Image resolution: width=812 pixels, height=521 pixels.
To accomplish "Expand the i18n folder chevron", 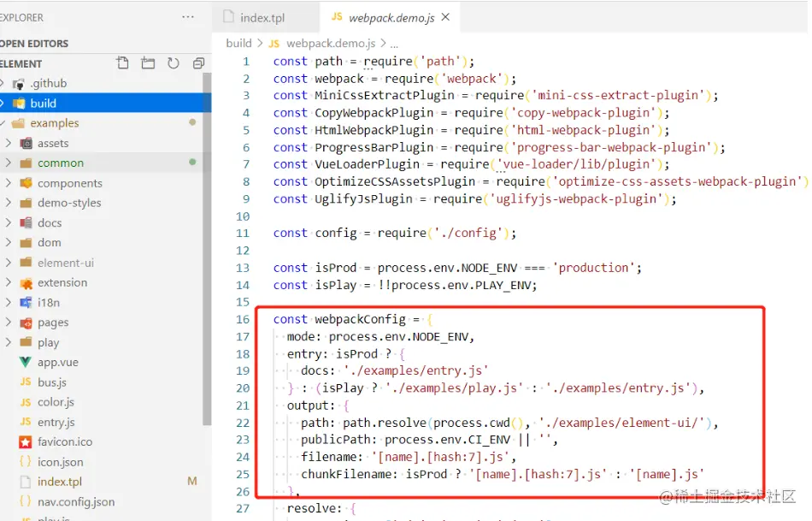I will (8, 302).
